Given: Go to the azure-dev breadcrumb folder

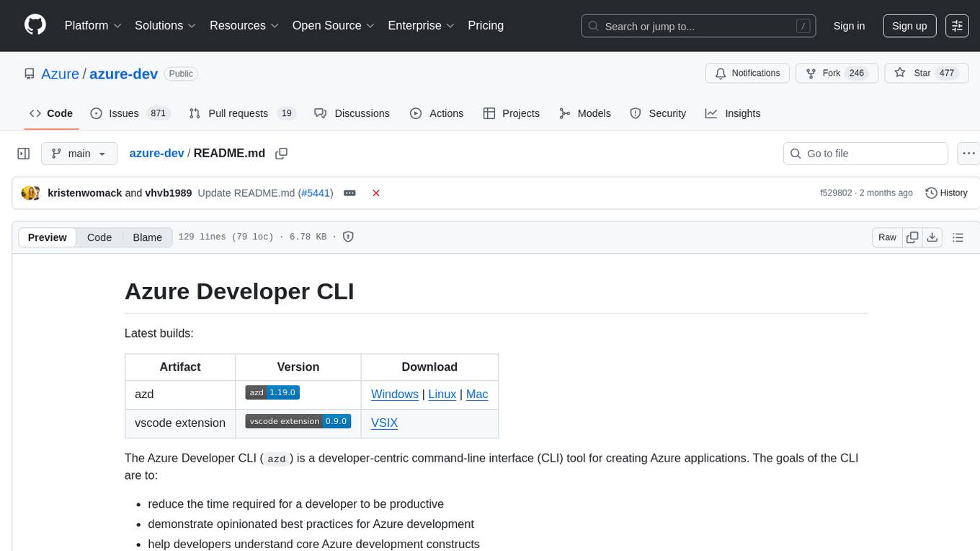Looking at the screenshot, I should [157, 153].
